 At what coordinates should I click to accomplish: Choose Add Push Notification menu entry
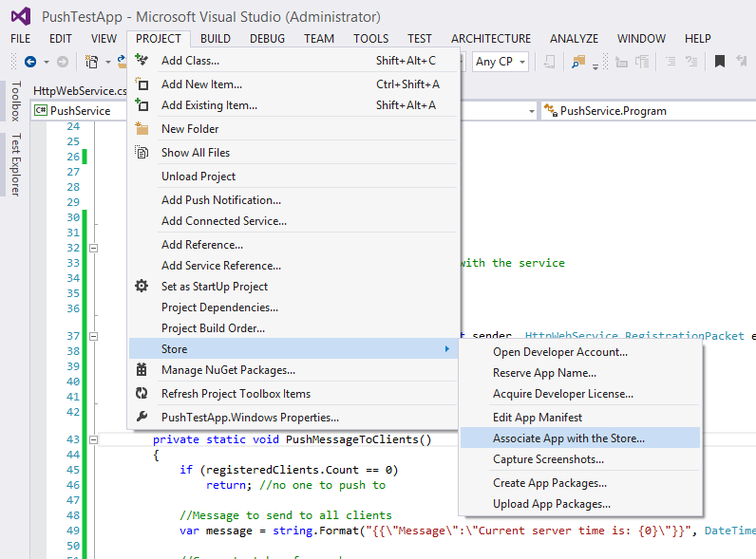(x=221, y=200)
